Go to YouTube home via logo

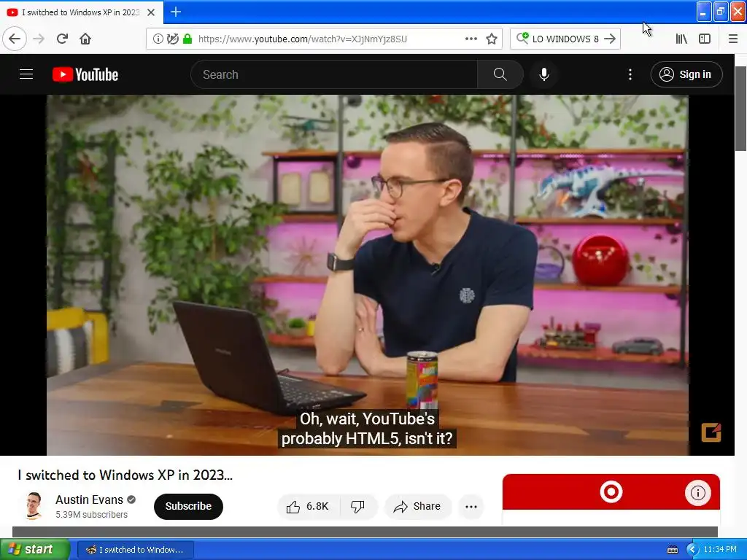(85, 74)
